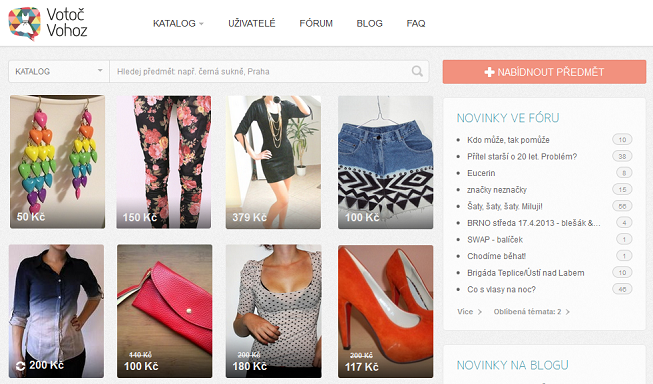This screenshot has height=384, width=653.
Task: Open the orange high heels for 117 Kč
Action: [386, 311]
